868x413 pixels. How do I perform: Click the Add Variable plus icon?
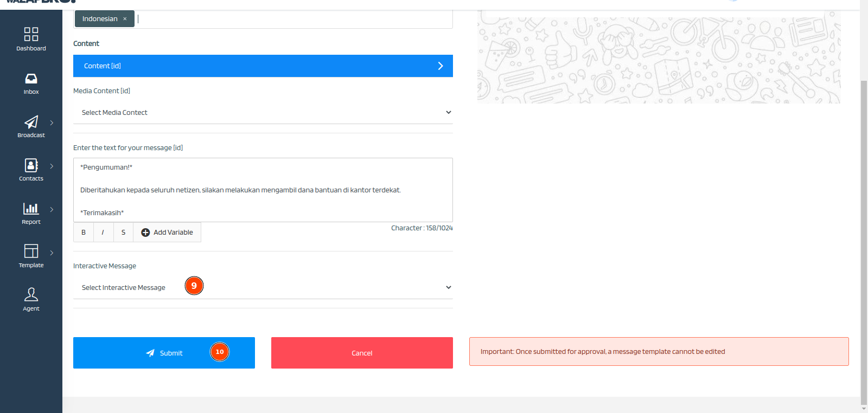coord(145,232)
